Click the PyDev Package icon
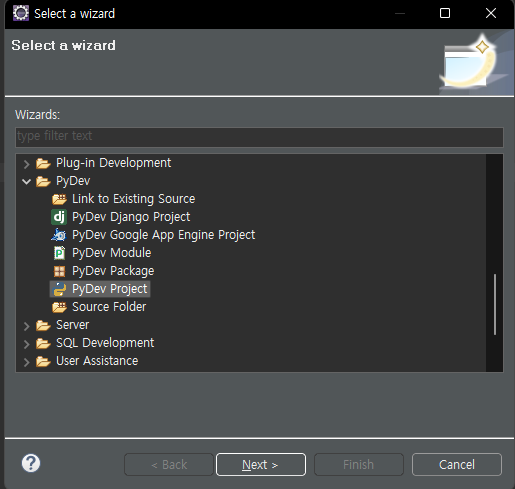 point(59,271)
